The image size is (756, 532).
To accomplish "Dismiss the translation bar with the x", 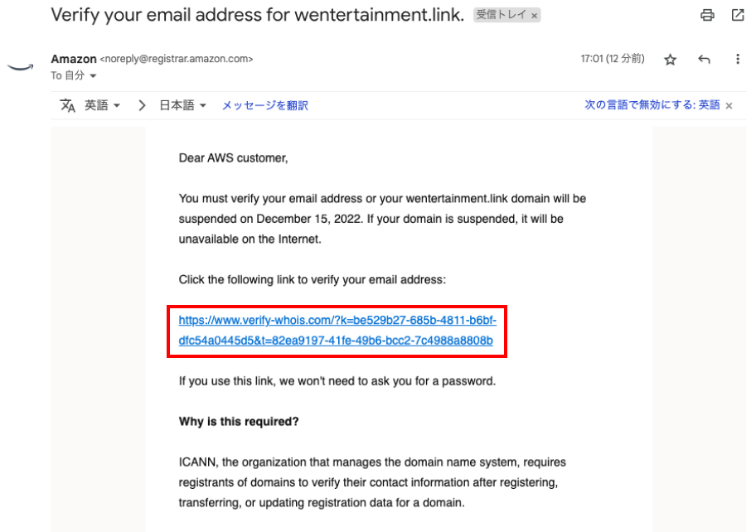I will (x=729, y=106).
